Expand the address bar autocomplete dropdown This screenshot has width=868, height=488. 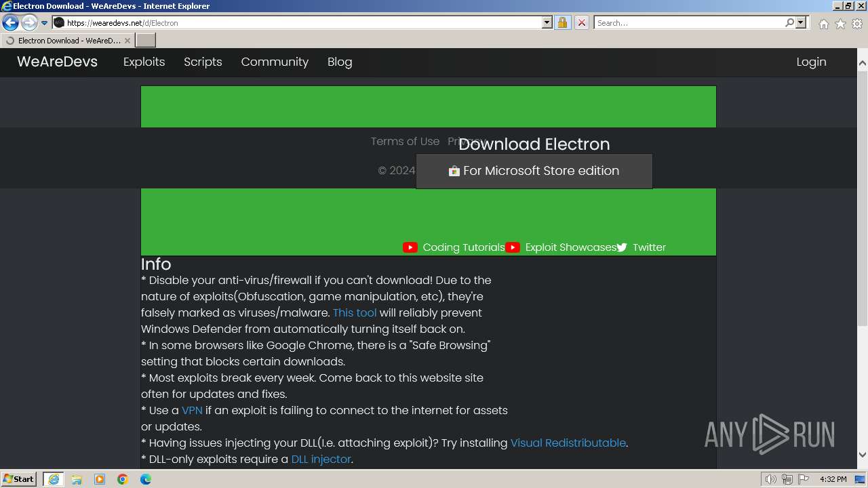coord(547,23)
